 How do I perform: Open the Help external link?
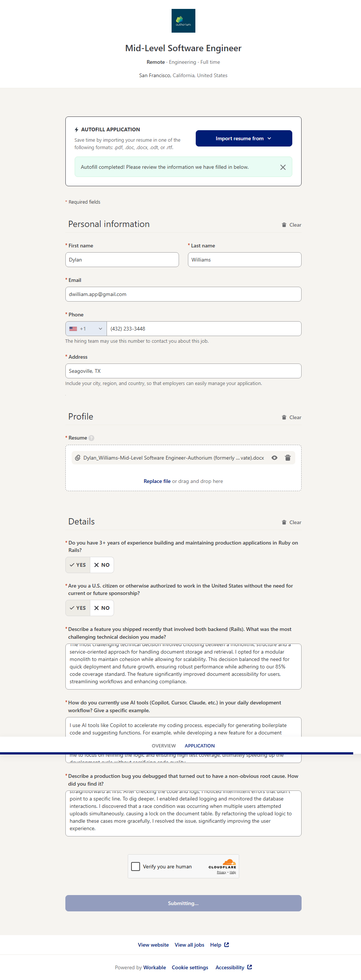219,945
